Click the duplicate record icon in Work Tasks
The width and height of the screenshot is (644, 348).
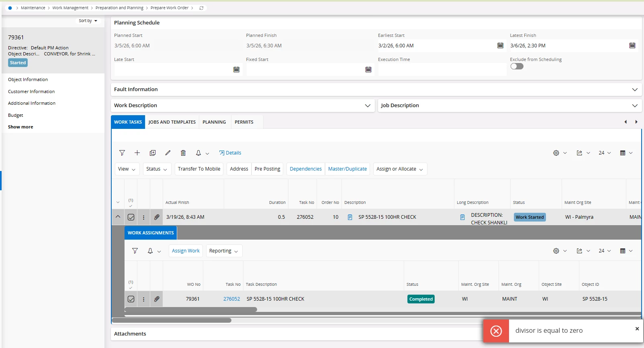(x=153, y=153)
